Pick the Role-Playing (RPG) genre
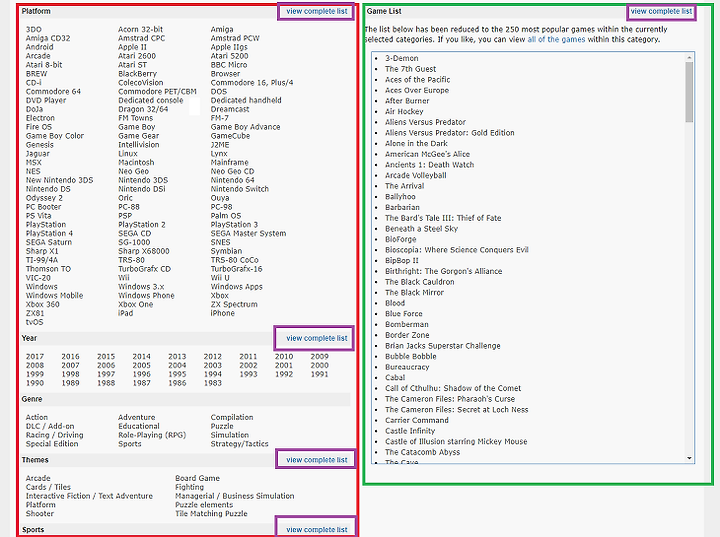The width and height of the screenshot is (720, 537). click(152, 435)
